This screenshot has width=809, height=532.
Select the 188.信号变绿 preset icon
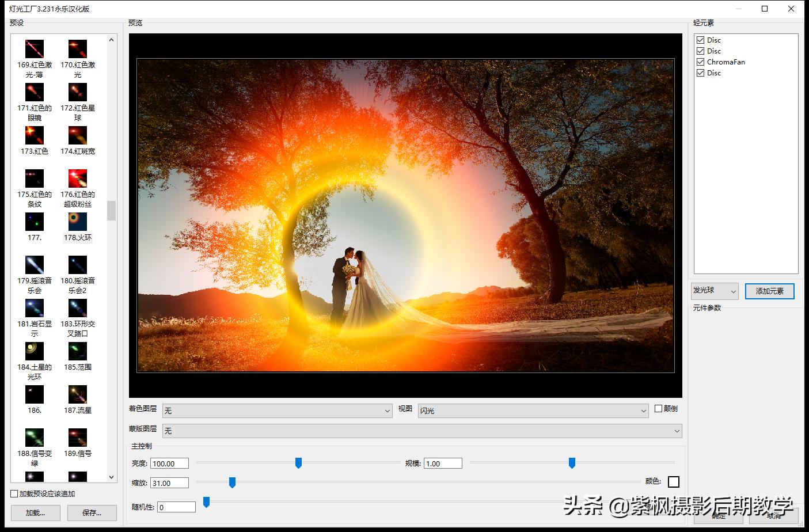coord(35,438)
